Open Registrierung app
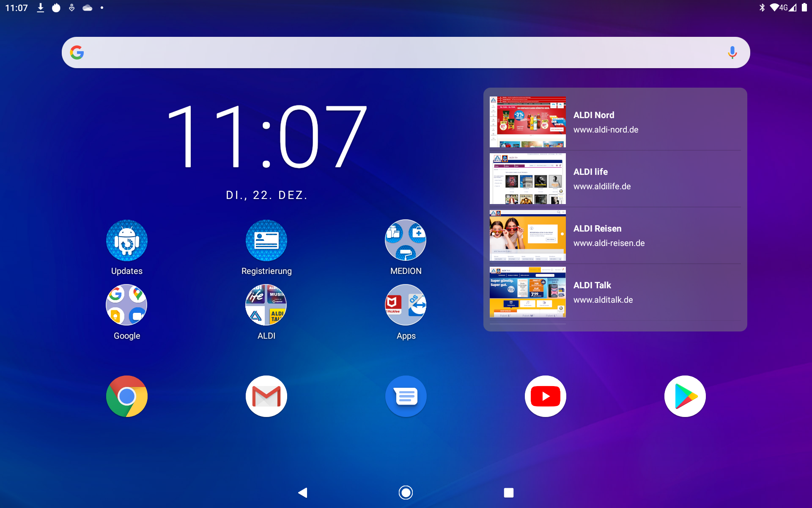The height and width of the screenshot is (508, 812). [x=266, y=240]
